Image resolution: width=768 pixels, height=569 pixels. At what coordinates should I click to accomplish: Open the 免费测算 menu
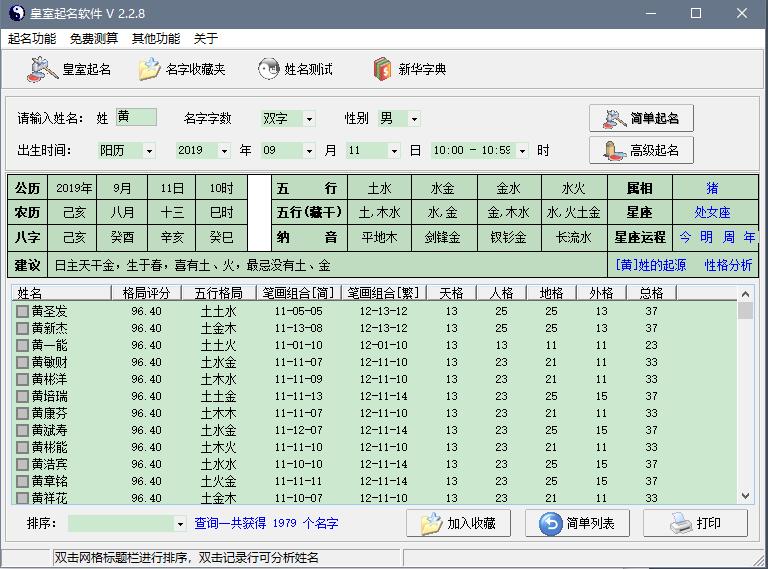tap(94, 39)
